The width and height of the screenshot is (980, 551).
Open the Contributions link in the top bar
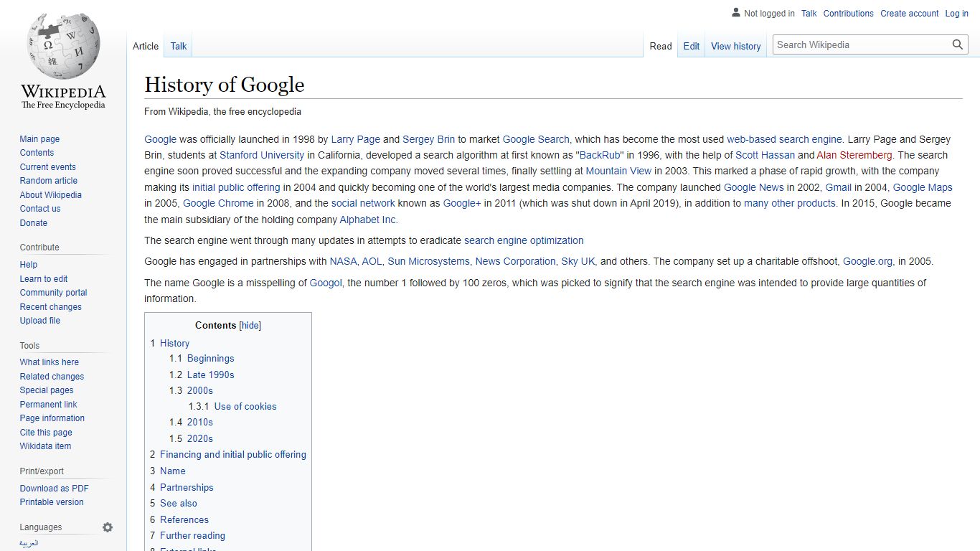coord(849,14)
